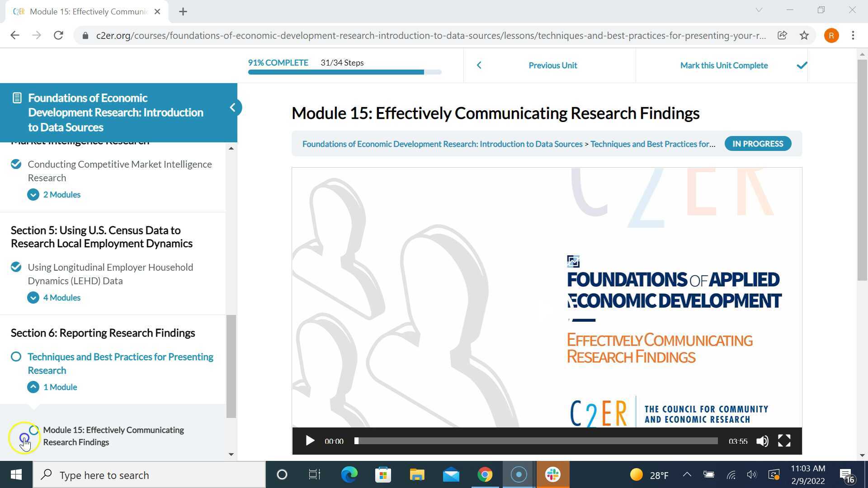The width and height of the screenshot is (868, 488).
Task: Seek forward on the video progress bar
Action: click(542, 441)
